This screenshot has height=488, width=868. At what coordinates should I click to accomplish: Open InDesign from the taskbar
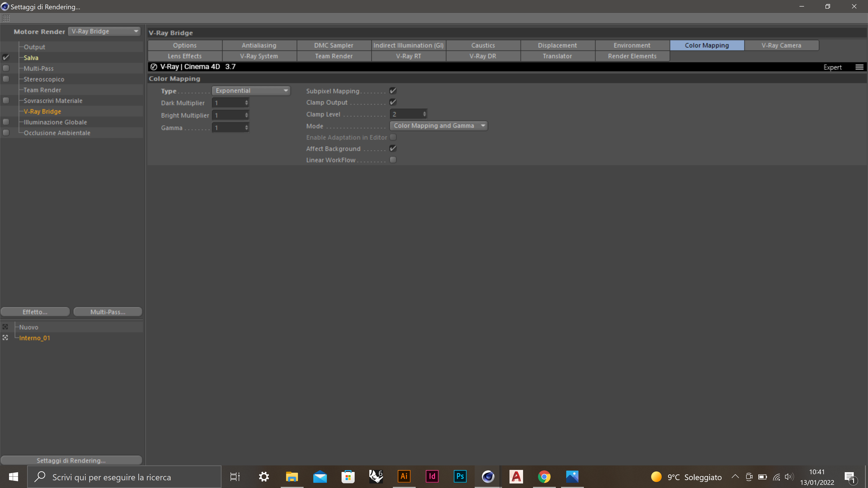point(432,476)
